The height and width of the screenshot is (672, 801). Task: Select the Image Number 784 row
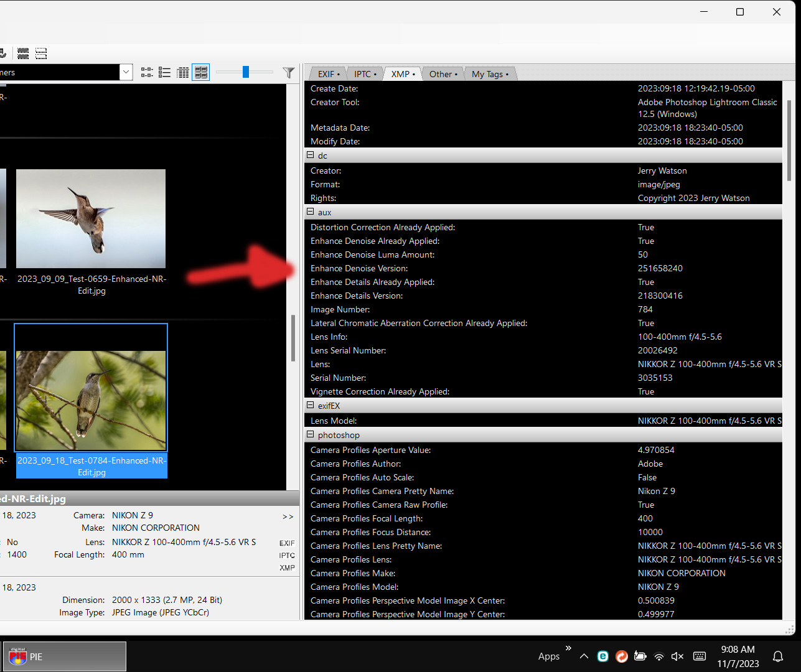pyautogui.click(x=543, y=309)
